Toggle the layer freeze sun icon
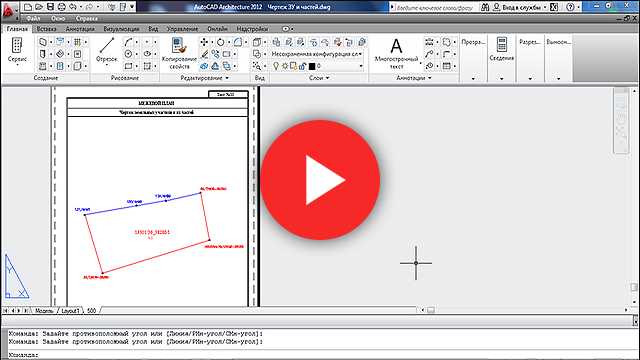The height and width of the screenshot is (360, 640). (285, 66)
